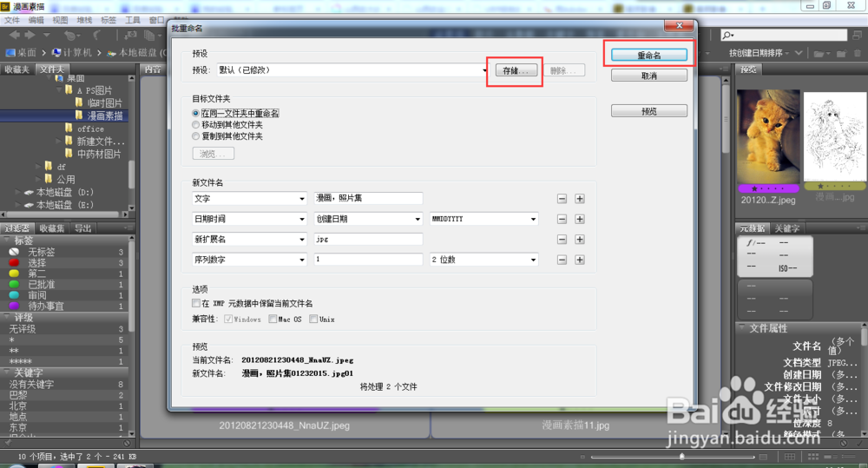
Task: Click the 预览 button in dialog
Action: 648,111
